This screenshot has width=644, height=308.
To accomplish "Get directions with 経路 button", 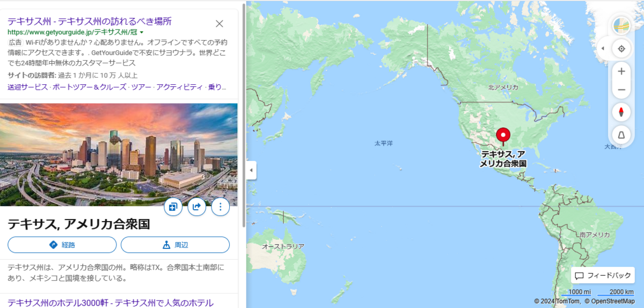I will [62, 245].
